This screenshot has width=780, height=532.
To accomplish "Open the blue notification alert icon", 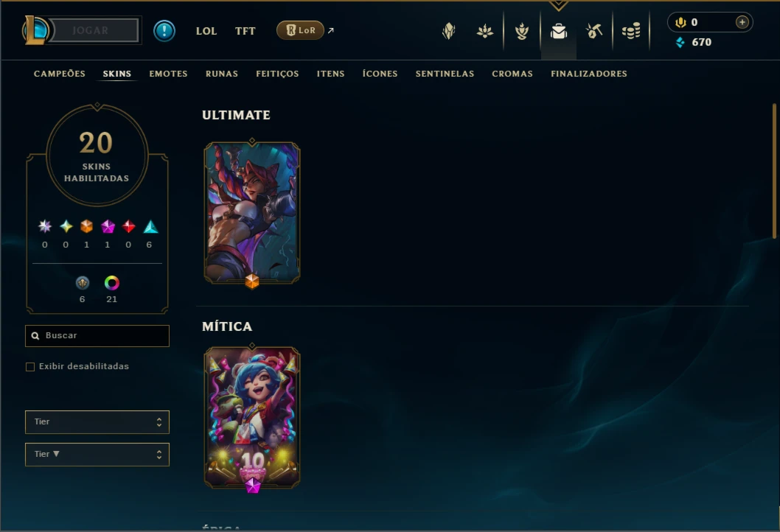I will point(164,31).
